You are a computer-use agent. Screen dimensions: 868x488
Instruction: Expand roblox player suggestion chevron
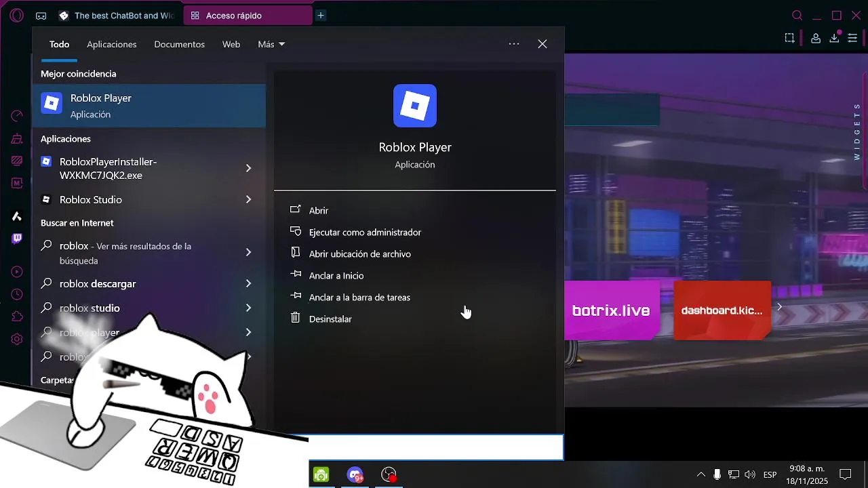click(248, 332)
